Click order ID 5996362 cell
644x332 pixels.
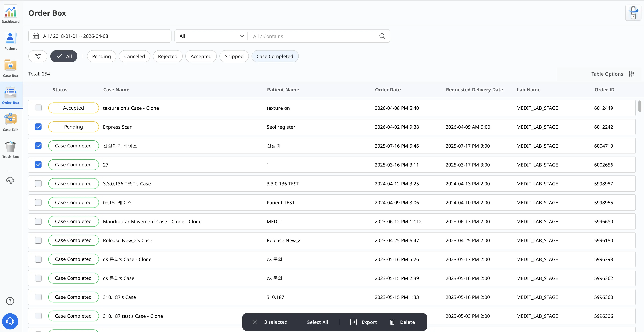coord(603,278)
